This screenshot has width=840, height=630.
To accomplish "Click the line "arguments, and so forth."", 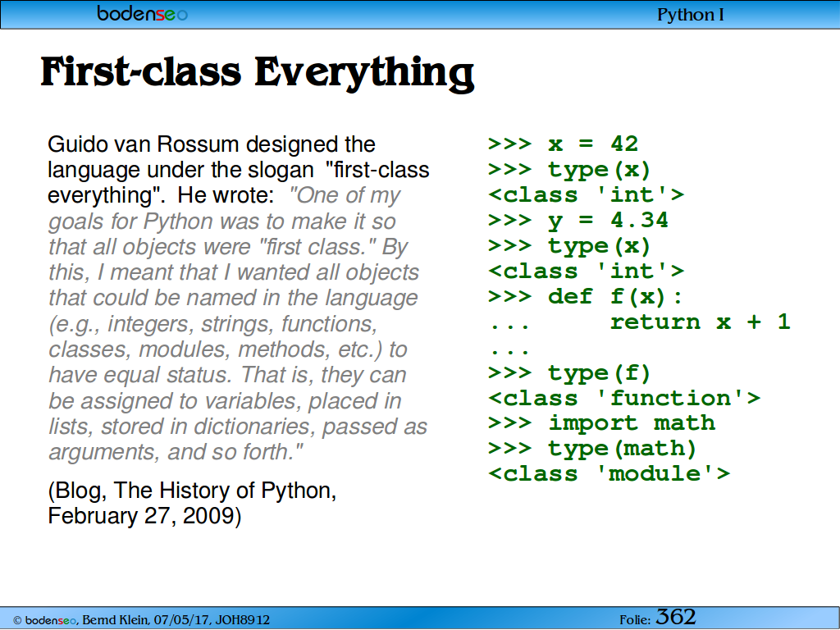I will 176,452.
